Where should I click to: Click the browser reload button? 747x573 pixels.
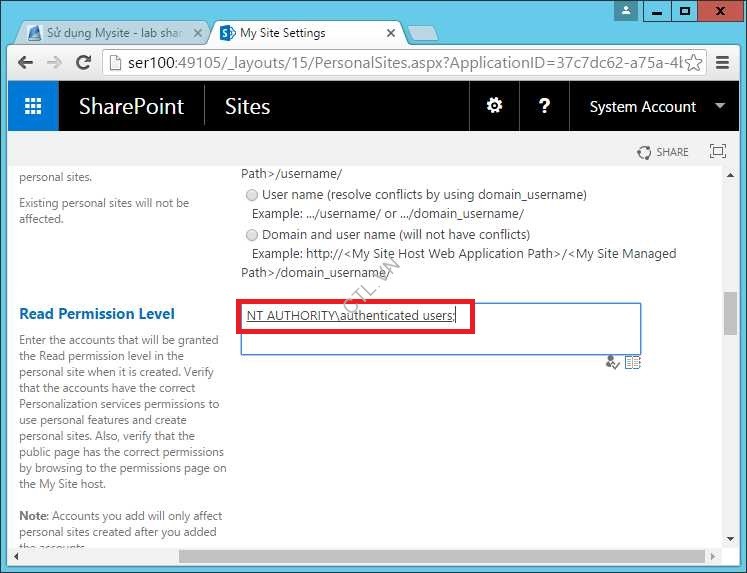[x=84, y=62]
